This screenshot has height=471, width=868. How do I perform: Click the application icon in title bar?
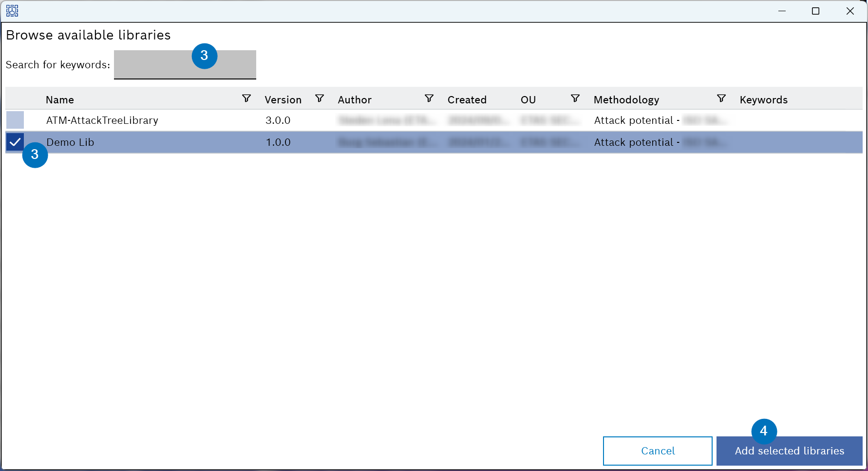pos(12,11)
